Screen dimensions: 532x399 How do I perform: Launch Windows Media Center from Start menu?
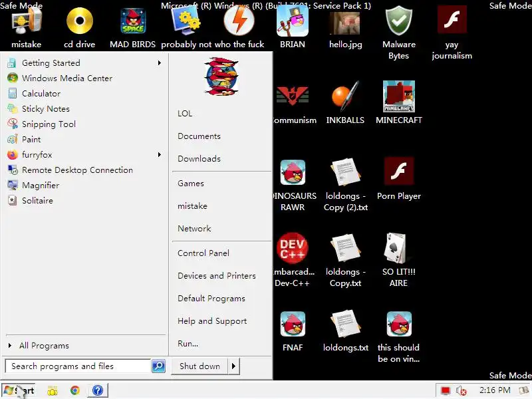click(x=84, y=78)
